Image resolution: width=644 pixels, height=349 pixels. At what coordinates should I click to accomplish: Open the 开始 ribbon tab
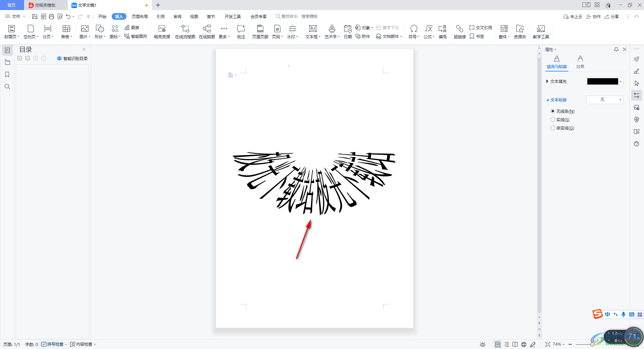(x=102, y=16)
